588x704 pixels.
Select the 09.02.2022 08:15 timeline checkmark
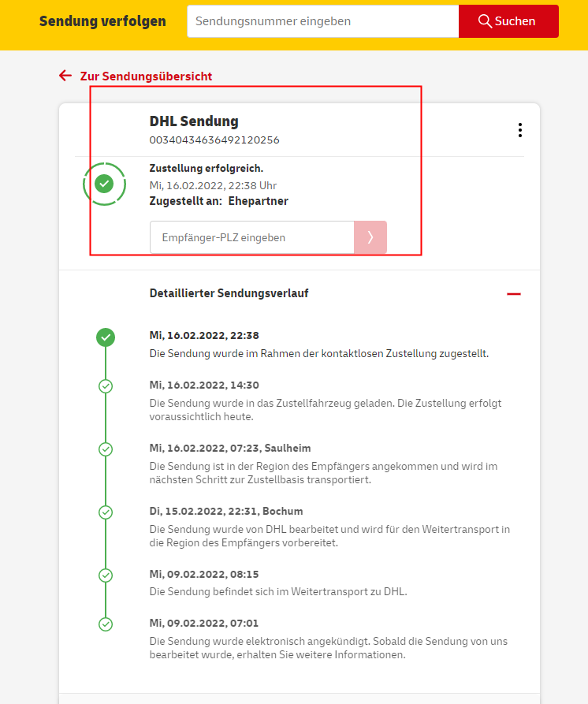click(106, 575)
